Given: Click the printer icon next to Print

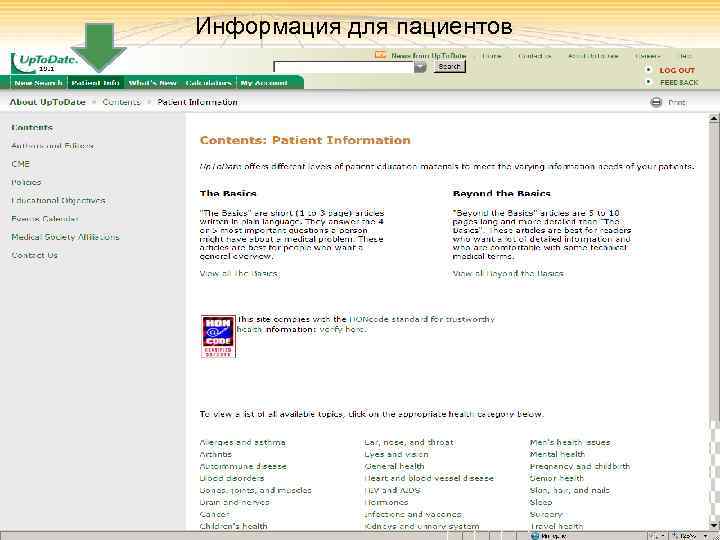Looking at the screenshot, I should click(656, 102).
